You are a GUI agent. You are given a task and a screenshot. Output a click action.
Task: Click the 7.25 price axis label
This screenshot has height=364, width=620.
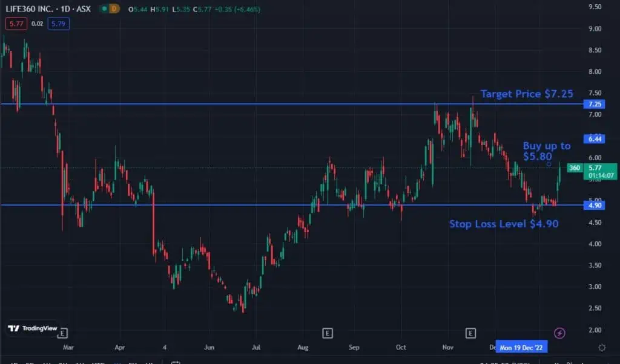[x=596, y=104]
